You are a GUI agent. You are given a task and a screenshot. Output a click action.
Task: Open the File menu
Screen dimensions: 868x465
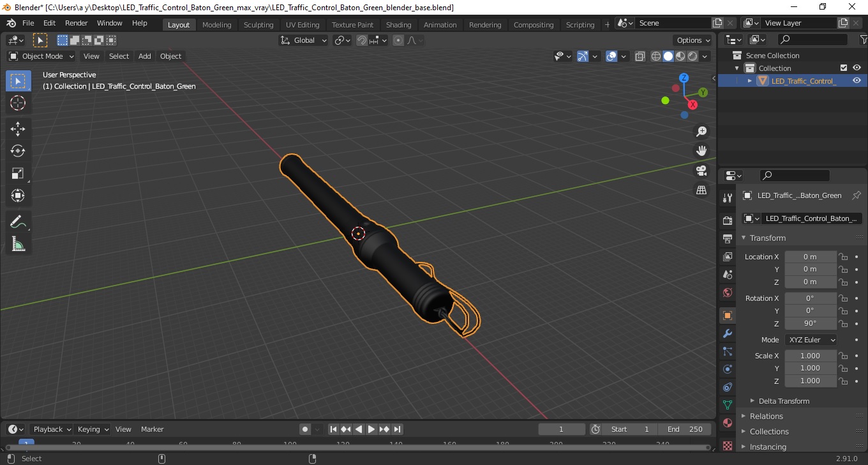pos(28,23)
